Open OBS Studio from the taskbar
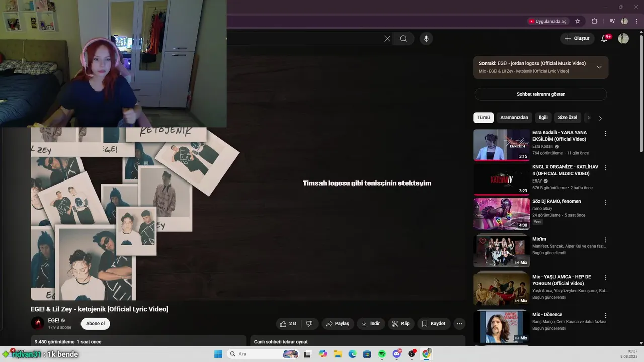 412,354
